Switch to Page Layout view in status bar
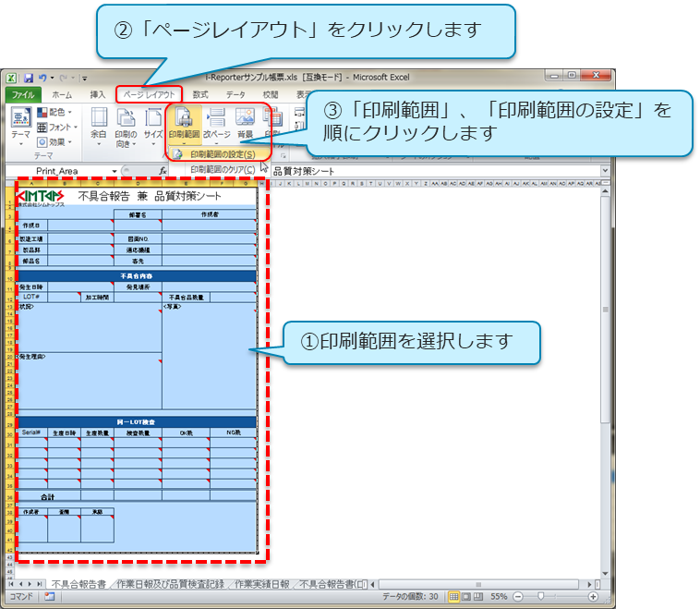Image resolution: width=700 pixels, height=609 pixels. [468, 597]
